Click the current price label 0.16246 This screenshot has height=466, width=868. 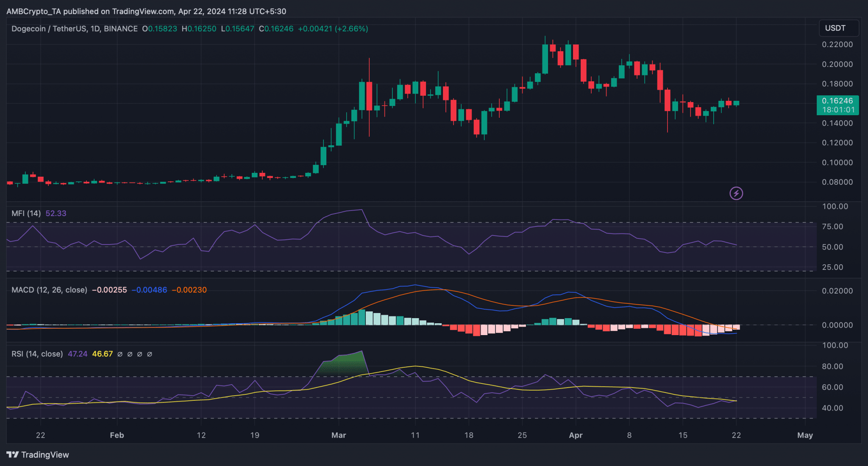(837, 101)
